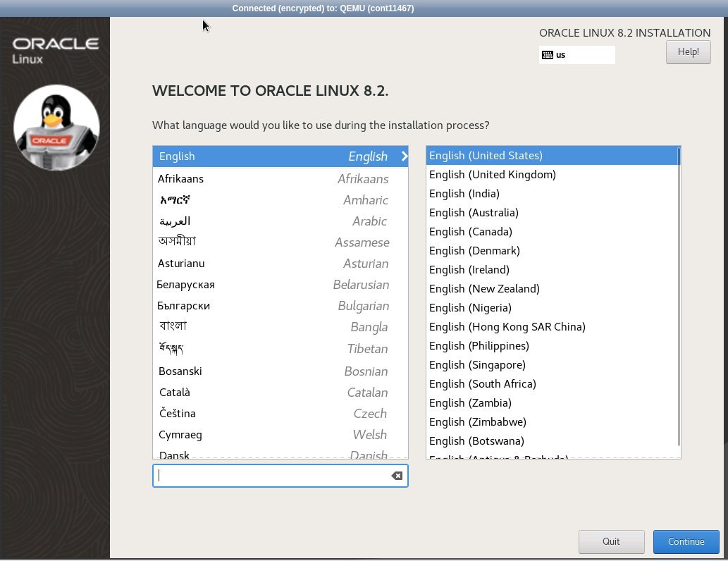The width and height of the screenshot is (728, 561).
Task: Choose English (Botswana) locale
Action: point(552,441)
